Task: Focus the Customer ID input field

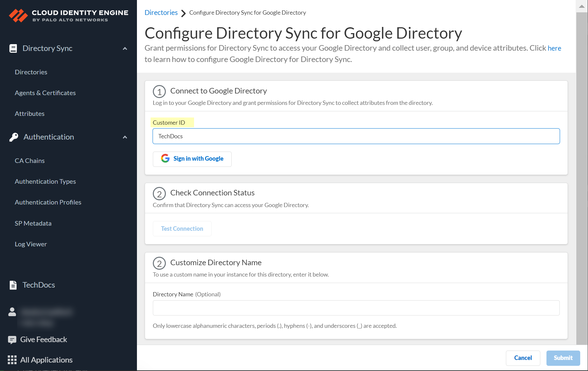Action: (356, 136)
